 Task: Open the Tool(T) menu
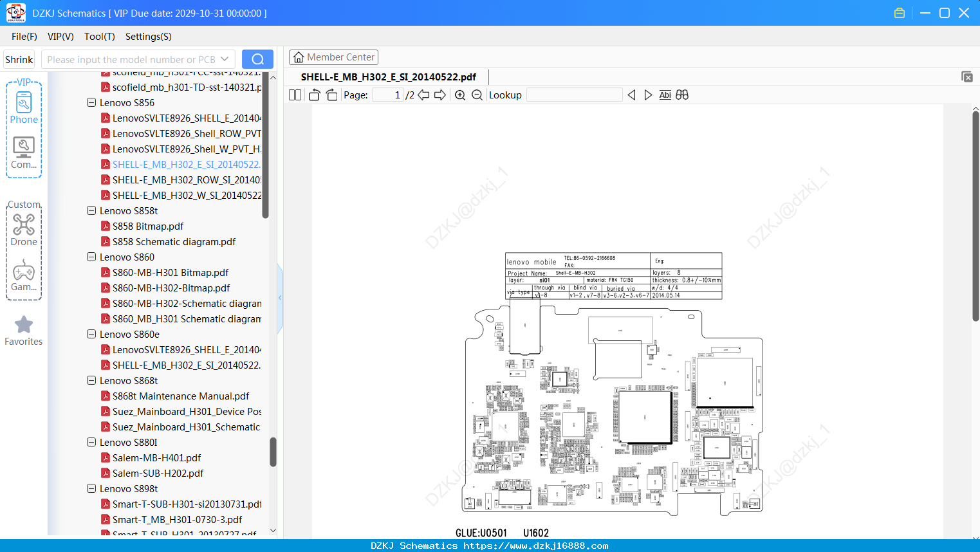pyautogui.click(x=100, y=37)
